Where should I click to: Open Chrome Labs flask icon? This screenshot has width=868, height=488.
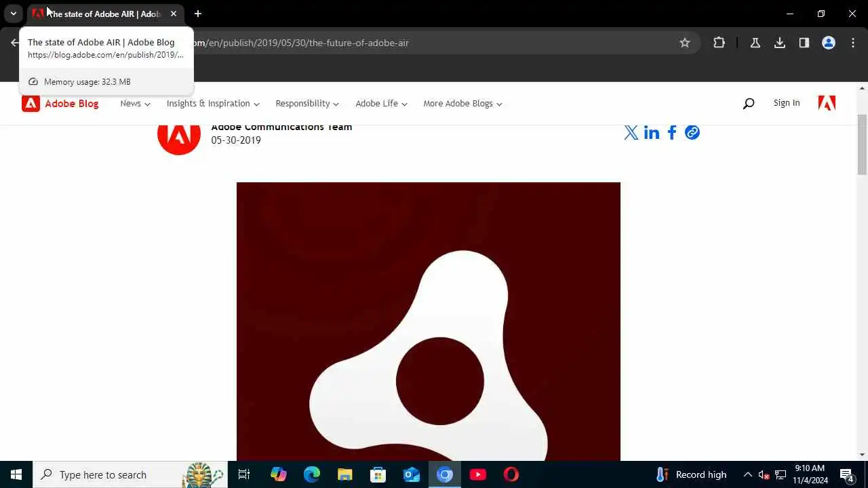coord(755,43)
